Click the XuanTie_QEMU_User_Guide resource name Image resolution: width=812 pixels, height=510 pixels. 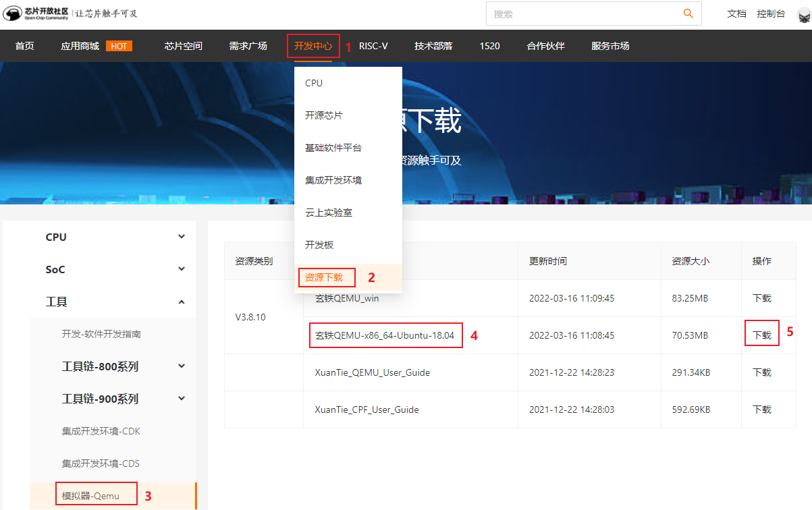tap(373, 372)
